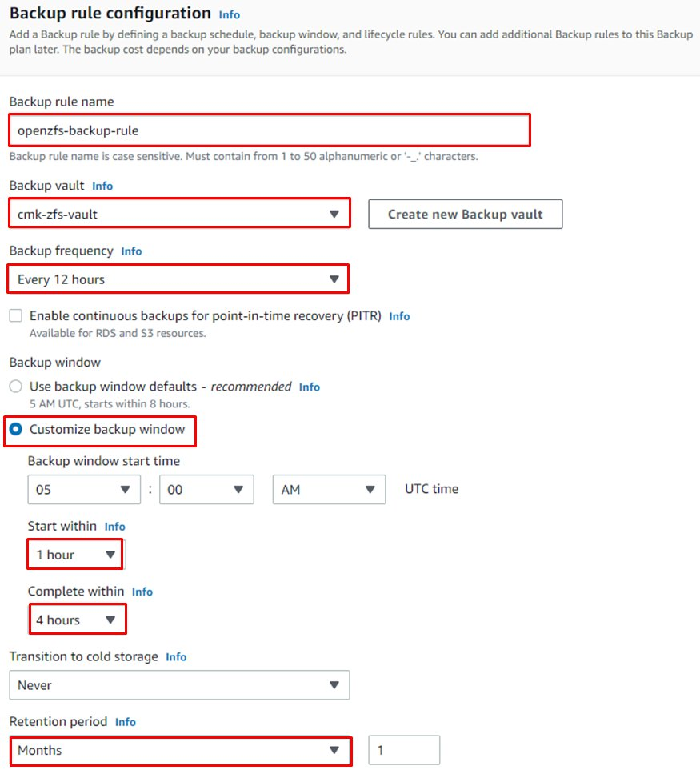Open the Info link next to Retention period
This screenshot has height=778, width=700.
[125, 722]
